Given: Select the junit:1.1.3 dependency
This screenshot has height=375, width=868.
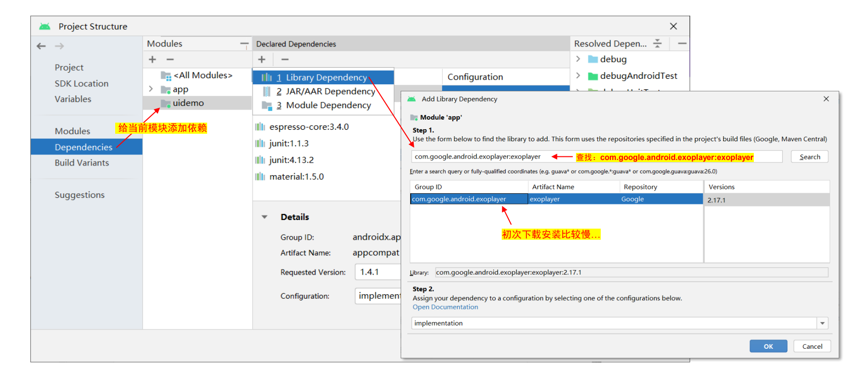Looking at the screenshot, I should 288,143.
